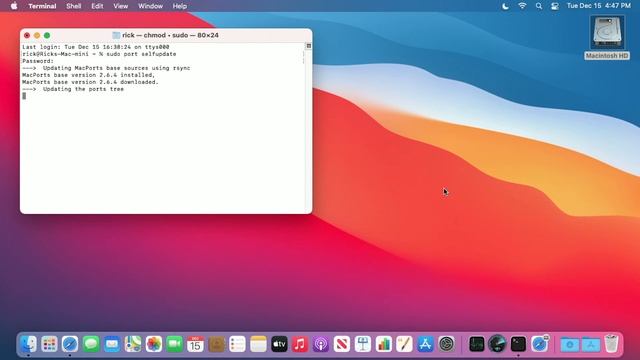Open Pages from the Dock

pyautogui.click(x=404, y=344)
